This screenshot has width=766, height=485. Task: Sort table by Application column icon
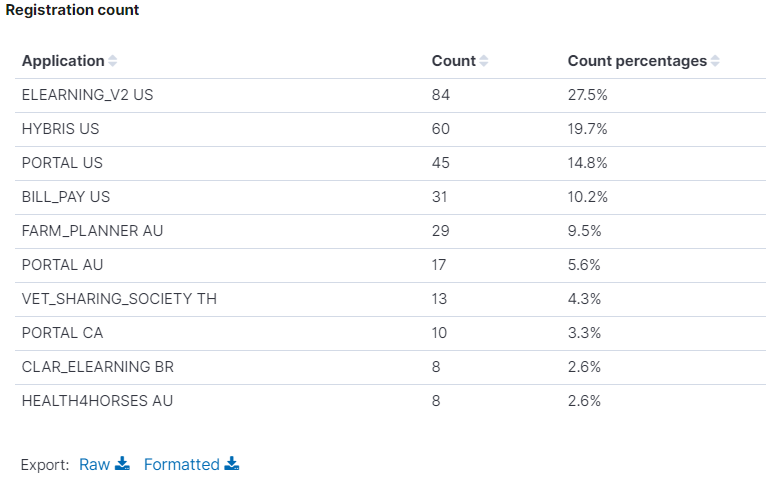[112, 61]
